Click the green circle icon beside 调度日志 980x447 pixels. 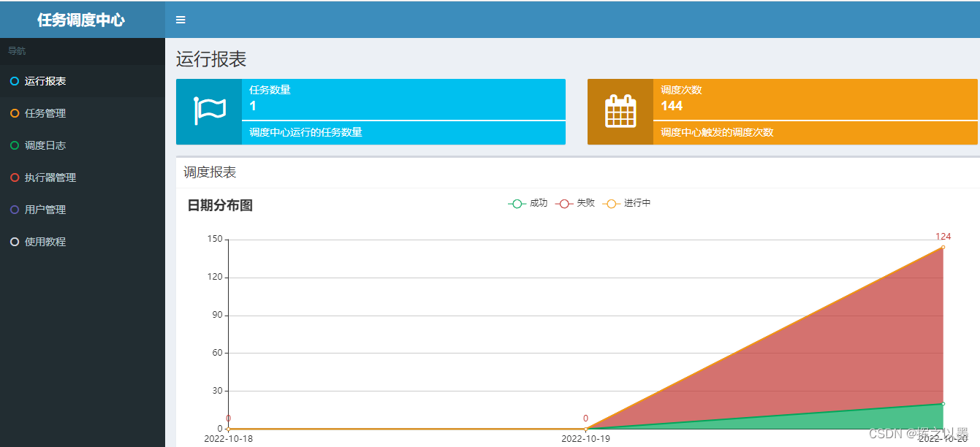(15, 145)
